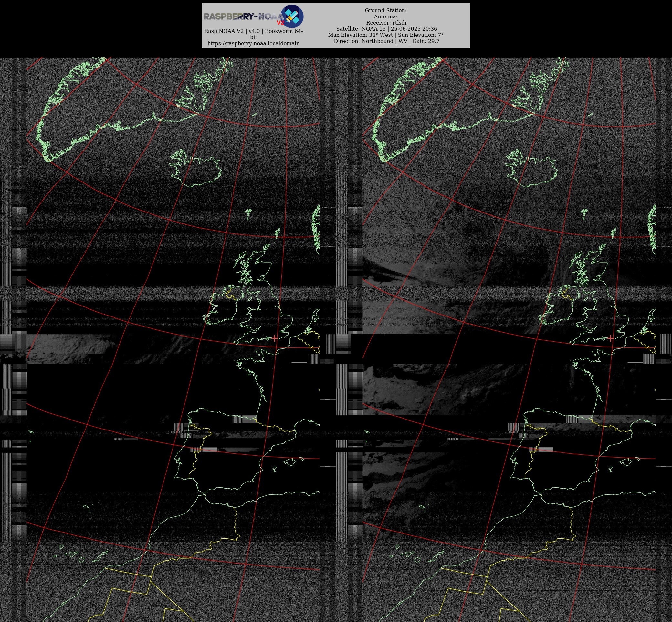Click the red ground station cross in left image
The width and height of the screenshot is (672, 622).
point(275,338)
